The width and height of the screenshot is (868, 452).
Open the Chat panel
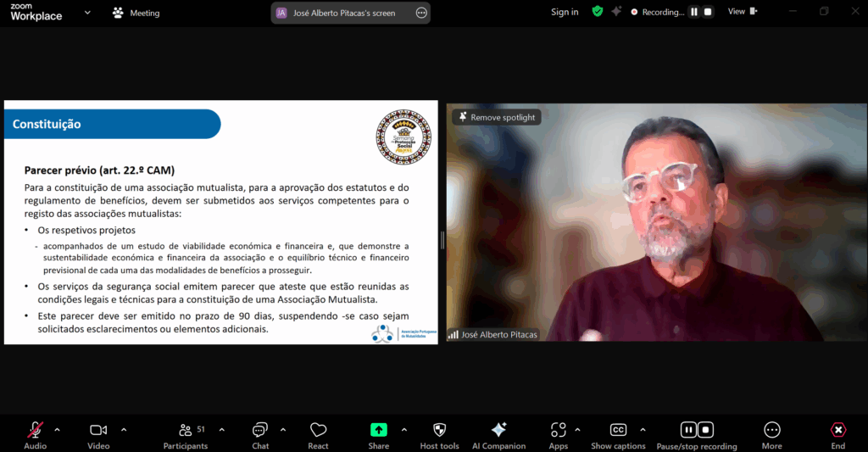pos(260,435)
